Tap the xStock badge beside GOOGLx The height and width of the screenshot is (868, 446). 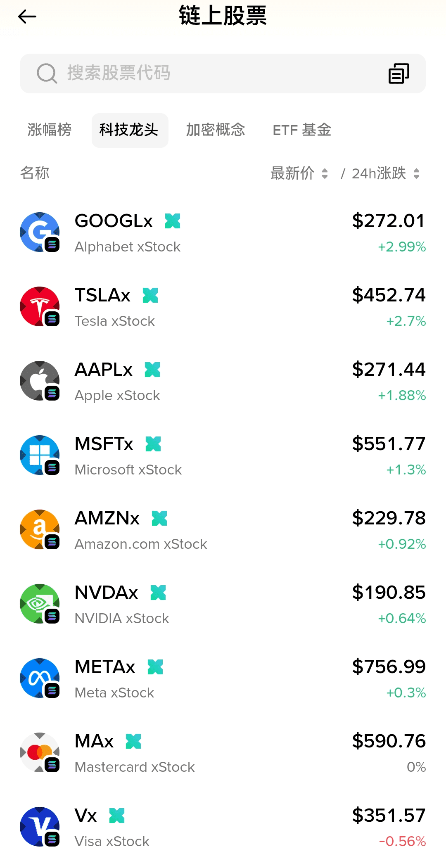pyautogui.click(x=173, y=221)
